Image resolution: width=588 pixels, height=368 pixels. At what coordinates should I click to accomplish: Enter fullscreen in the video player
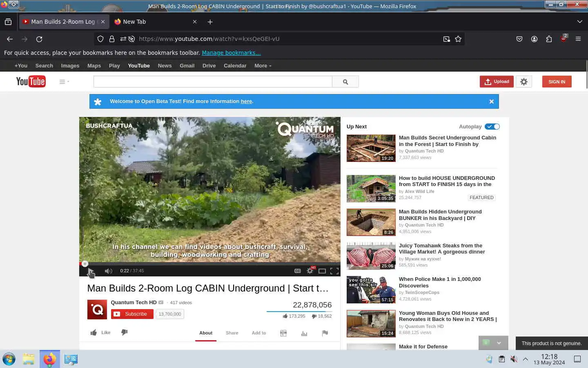(334, 271)
